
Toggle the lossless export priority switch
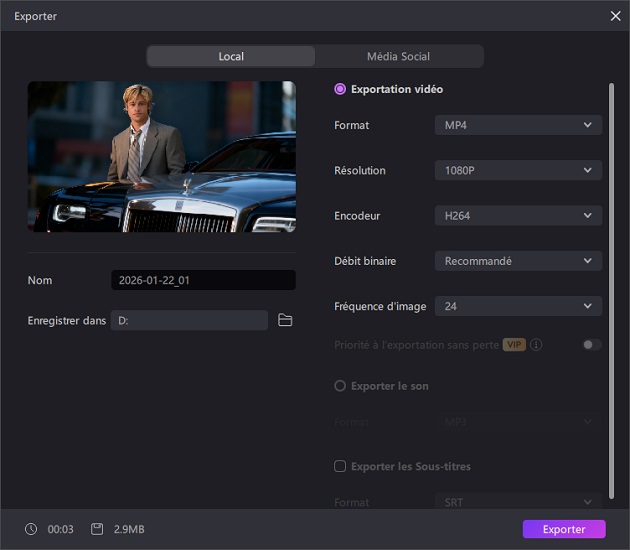592,345
